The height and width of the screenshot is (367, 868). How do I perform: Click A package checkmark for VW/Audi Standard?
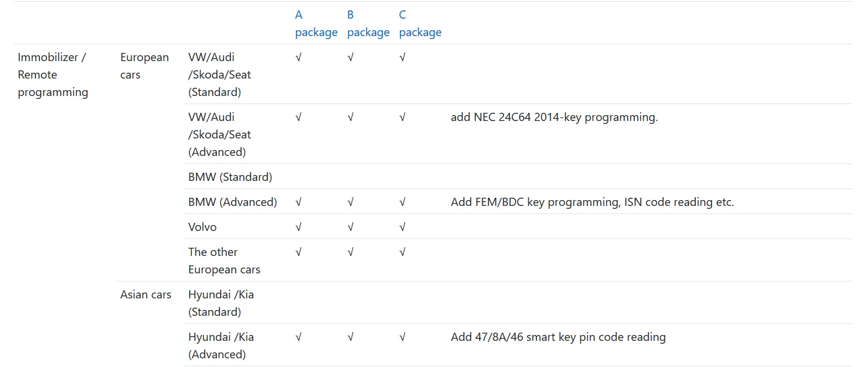coord(298,58)
